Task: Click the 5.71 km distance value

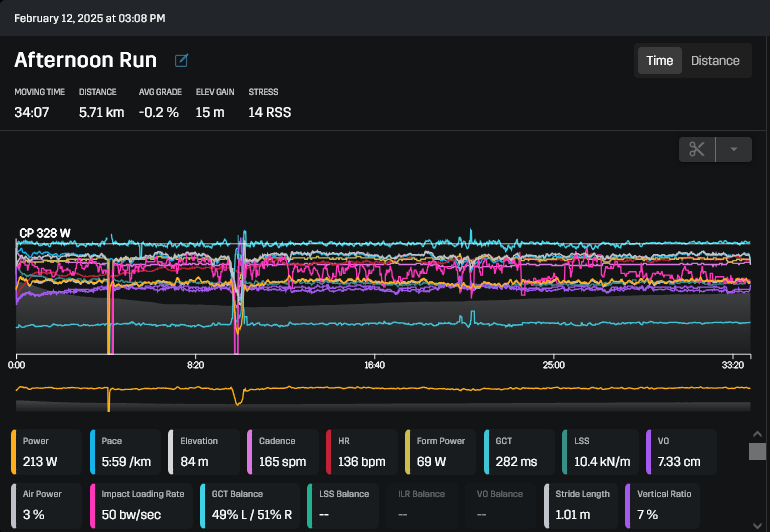Action: pyautogui.click(x=102, y=112)
